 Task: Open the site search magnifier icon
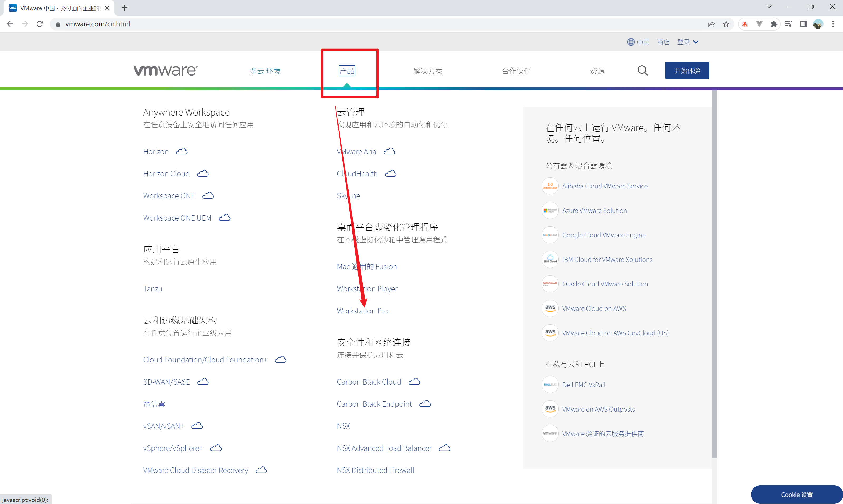pyautogui.click(x=643, y=70)
